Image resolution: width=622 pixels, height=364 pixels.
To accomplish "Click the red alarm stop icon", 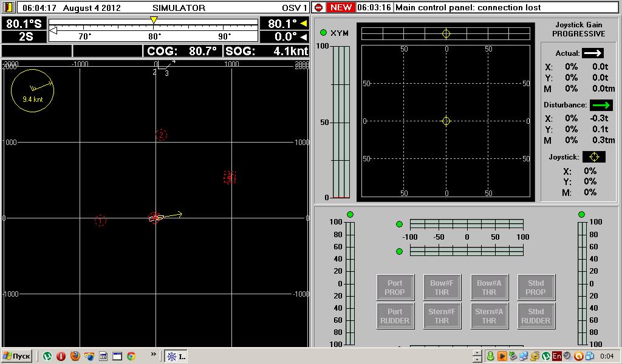I will 319,8.
